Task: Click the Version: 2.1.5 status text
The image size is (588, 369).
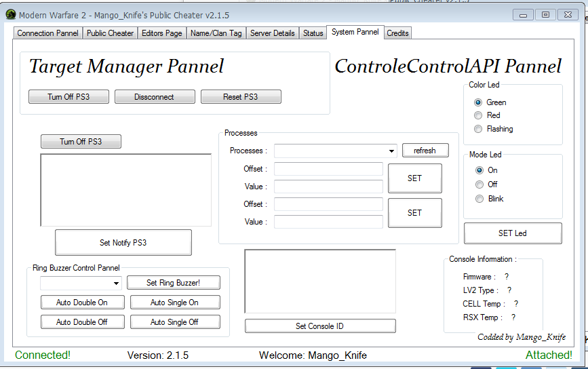Action: [x=158, y=355]
